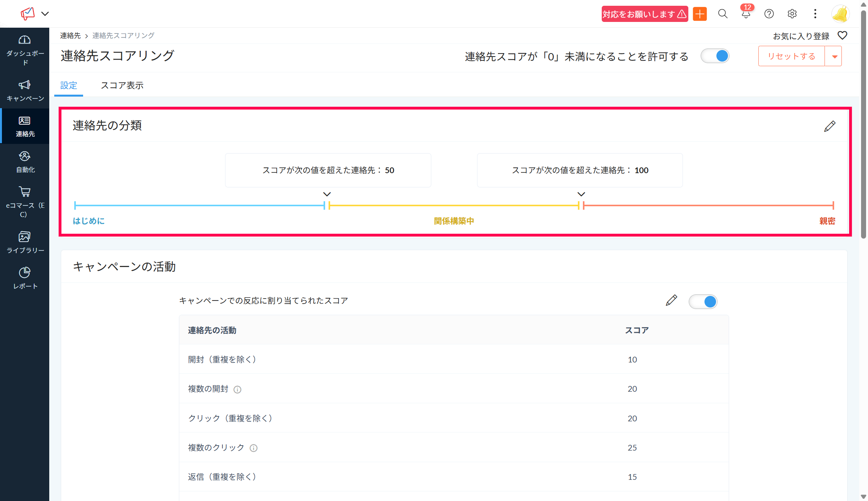Screen dimensions: 868x501
Task: Add page to favorites heart icon
Action: coord(842,36)
